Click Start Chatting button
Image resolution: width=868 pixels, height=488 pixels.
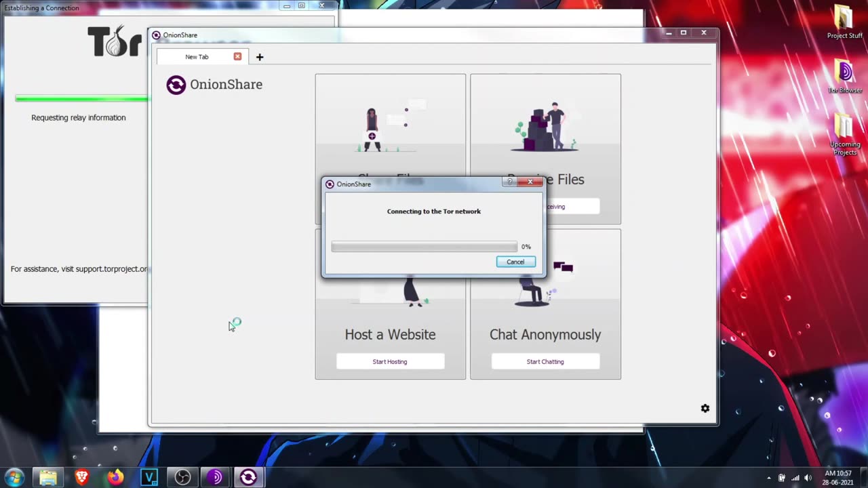point(545,361)
